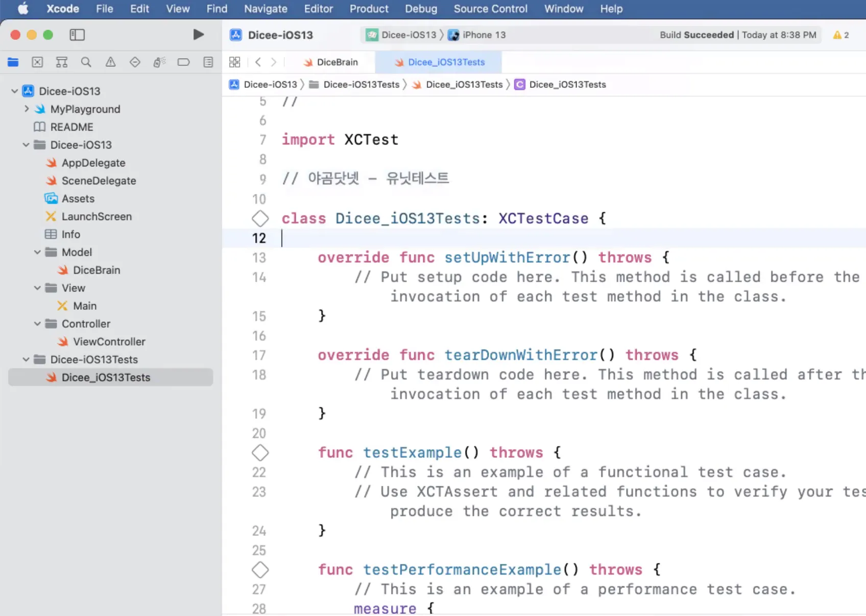Open the Source Control navigator icon
Image resolution: width=866 pixels, height=616 pixels.
[x=37, y=62]
